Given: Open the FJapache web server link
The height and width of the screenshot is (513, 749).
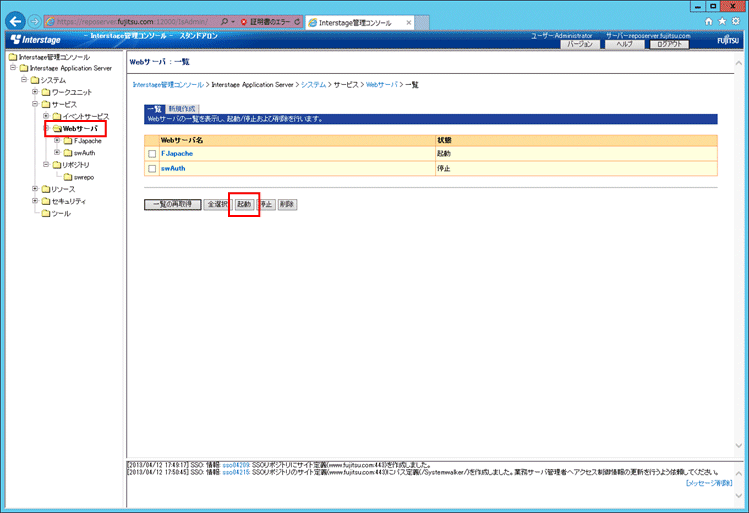Looking at the screenshot, I should click(x=177, y=154).
